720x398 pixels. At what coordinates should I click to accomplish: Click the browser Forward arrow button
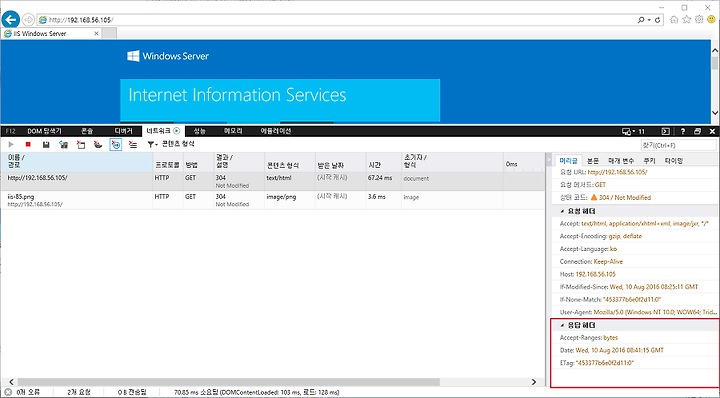pyautogui.click(x=28, y=20)
